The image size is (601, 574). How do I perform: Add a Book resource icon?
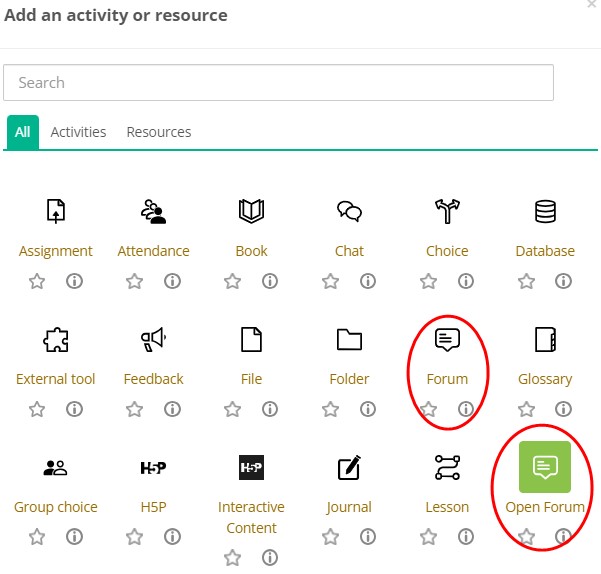click(x=251, y=211)
